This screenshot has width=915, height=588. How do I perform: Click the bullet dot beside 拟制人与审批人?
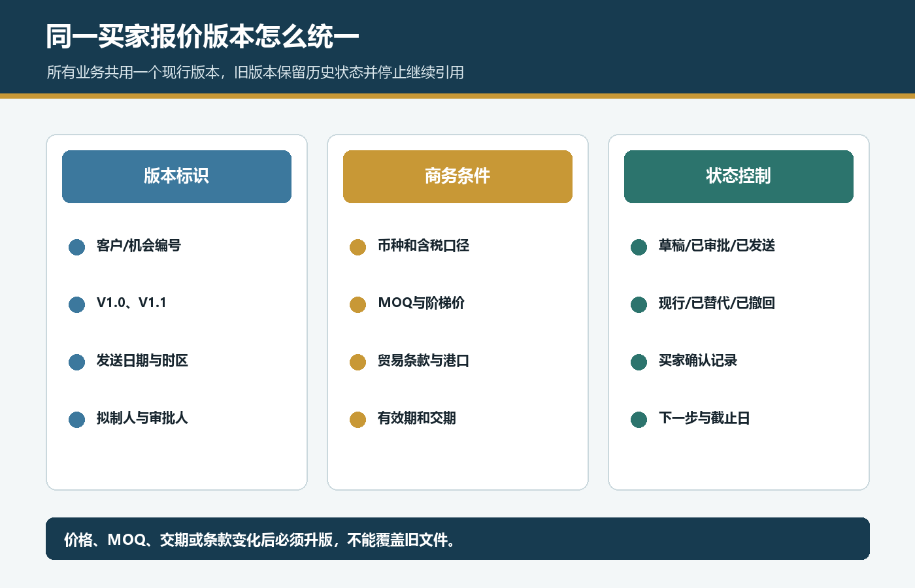pyautogui.click(x=76, y=419)
